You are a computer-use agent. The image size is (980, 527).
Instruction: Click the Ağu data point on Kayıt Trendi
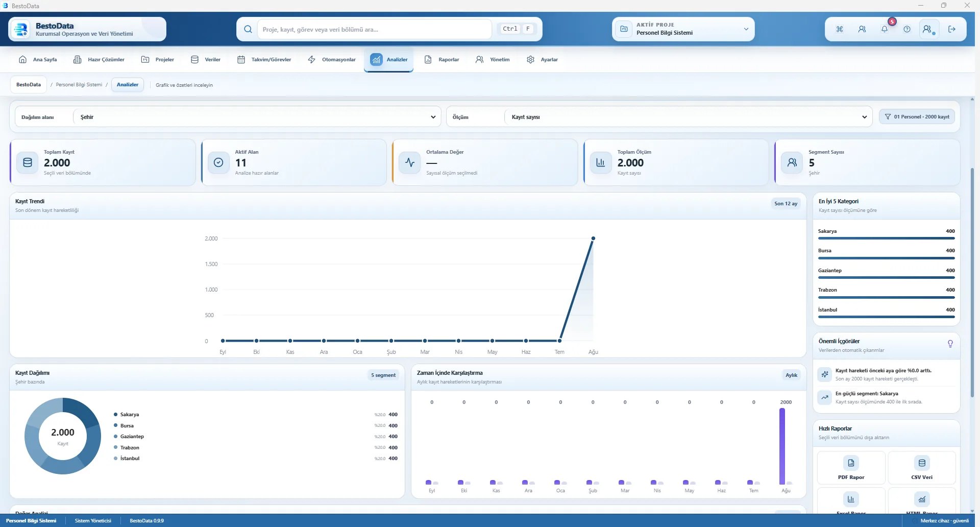[x=593, y=238]
